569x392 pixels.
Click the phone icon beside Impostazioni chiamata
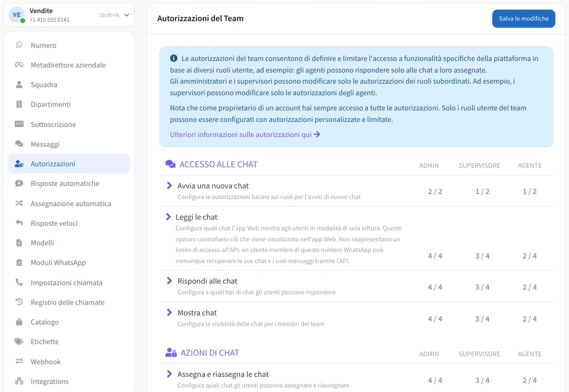[x=19, y=282]
